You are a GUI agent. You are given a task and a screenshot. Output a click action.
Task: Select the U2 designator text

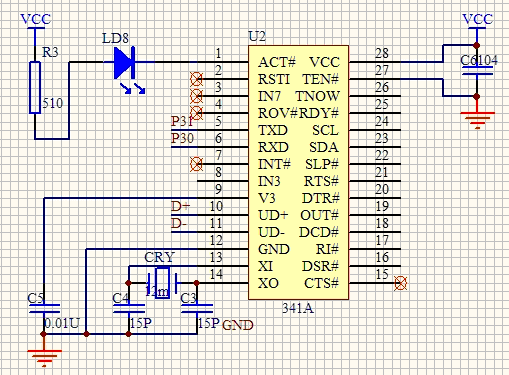(x=257, y=36)
